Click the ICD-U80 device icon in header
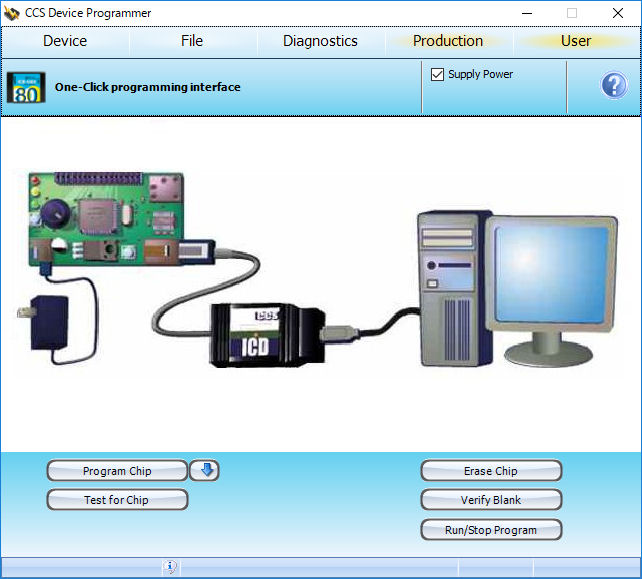Viewport: 642px width, 579px height. (26, 86)
